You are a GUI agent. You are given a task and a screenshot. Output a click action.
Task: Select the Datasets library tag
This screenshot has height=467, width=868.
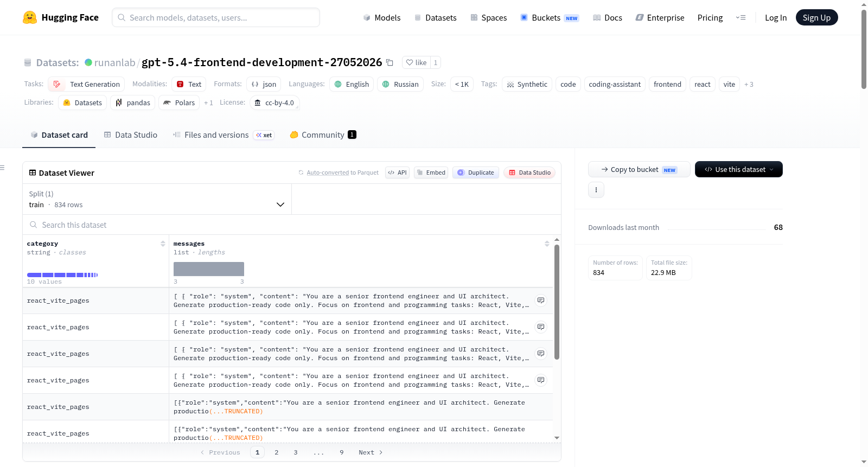[x=82, y=103]
